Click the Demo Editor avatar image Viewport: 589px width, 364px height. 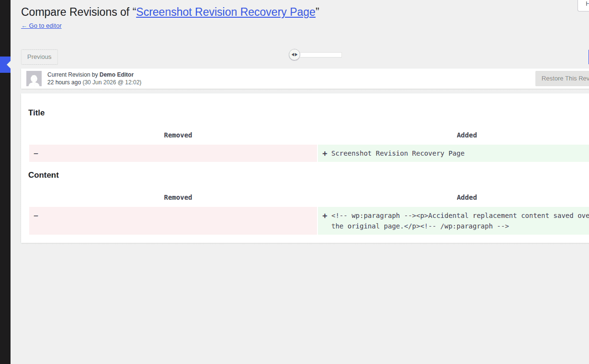[34, 79]
